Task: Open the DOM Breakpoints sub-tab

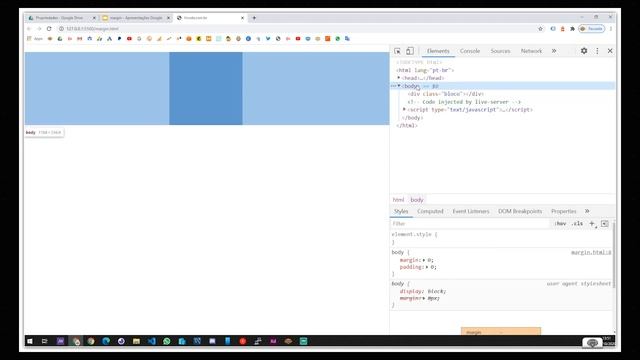Action: coord(520,211)
